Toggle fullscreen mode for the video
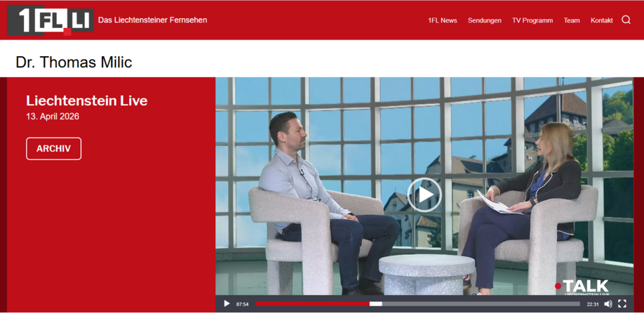 (622, 303)
